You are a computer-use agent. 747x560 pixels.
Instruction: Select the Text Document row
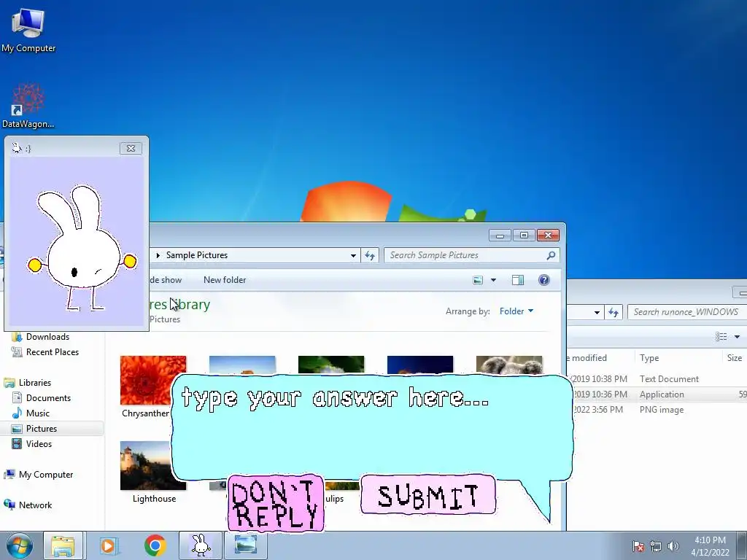pos(657,379)
